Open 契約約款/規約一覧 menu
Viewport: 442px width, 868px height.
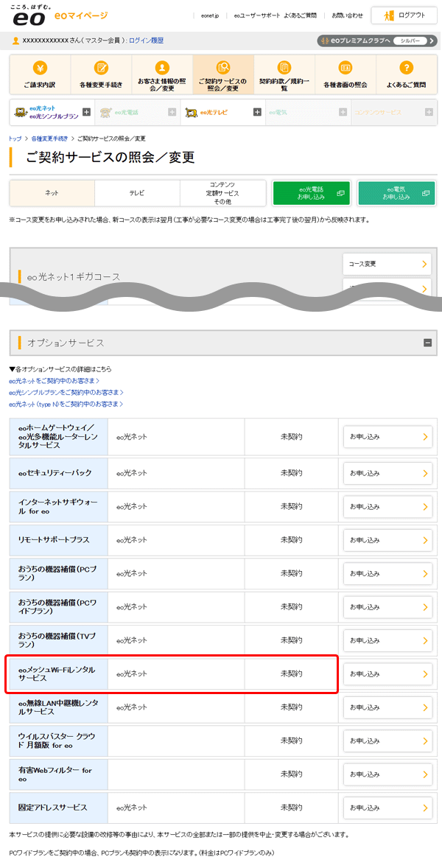[x=284, y=74]
